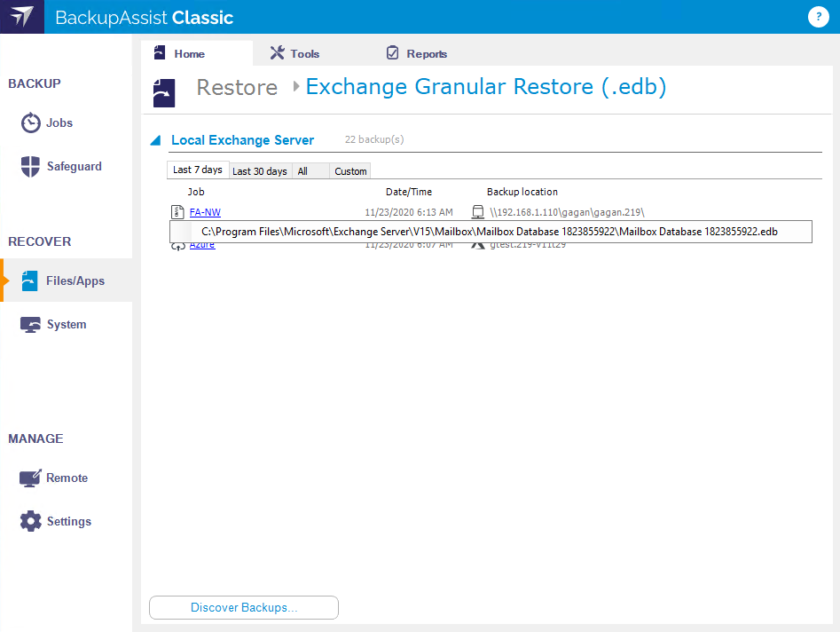Select the Last 7 days filter tab
This screenshot has width=840, height=632.
(198, 170)
